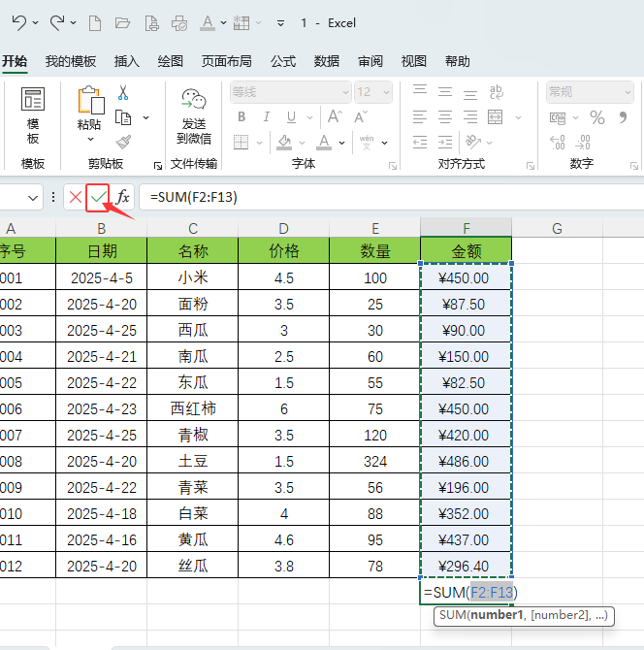This screenshot has width=644, height=650.
Task: Toggle Italic formatting
Action: click(264, 117)
